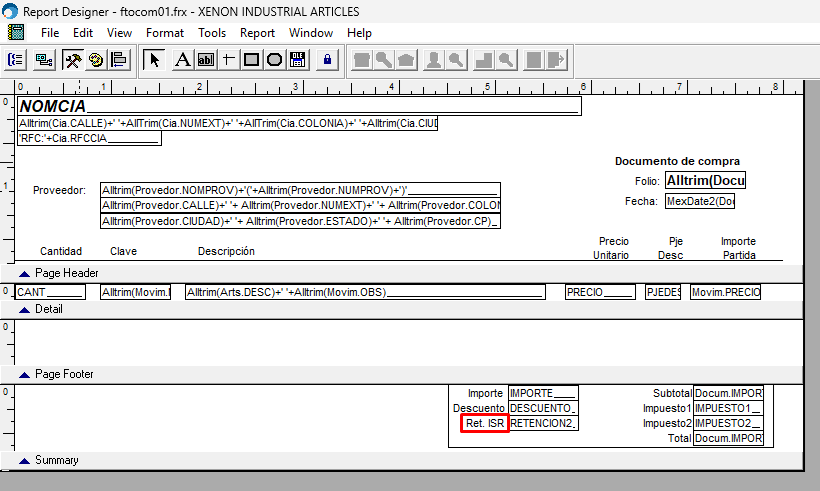This screenshot has width=820, height=491.
Task: Select the "Documento de compra" label
Action: click(677, 161)
